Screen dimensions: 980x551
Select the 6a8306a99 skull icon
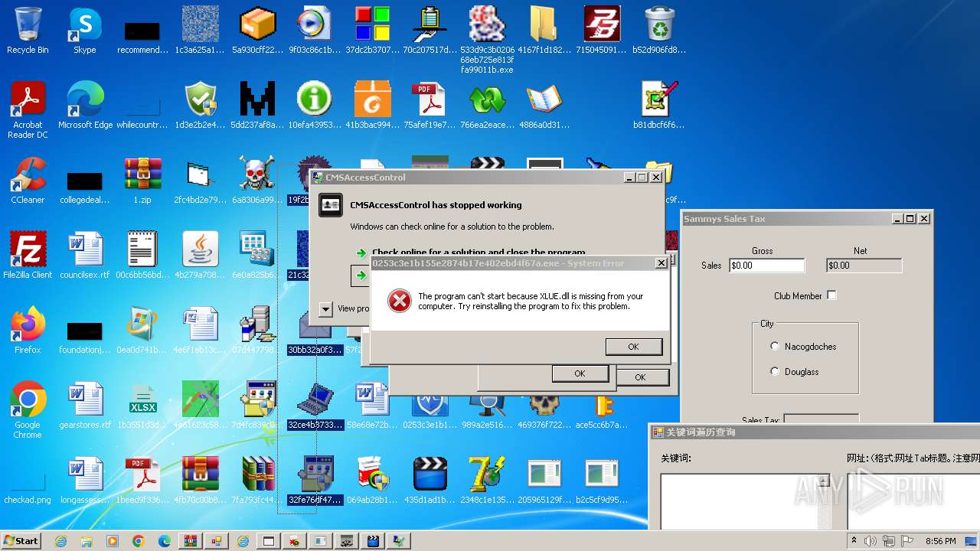pyautogui.click(x=256, y=180)
